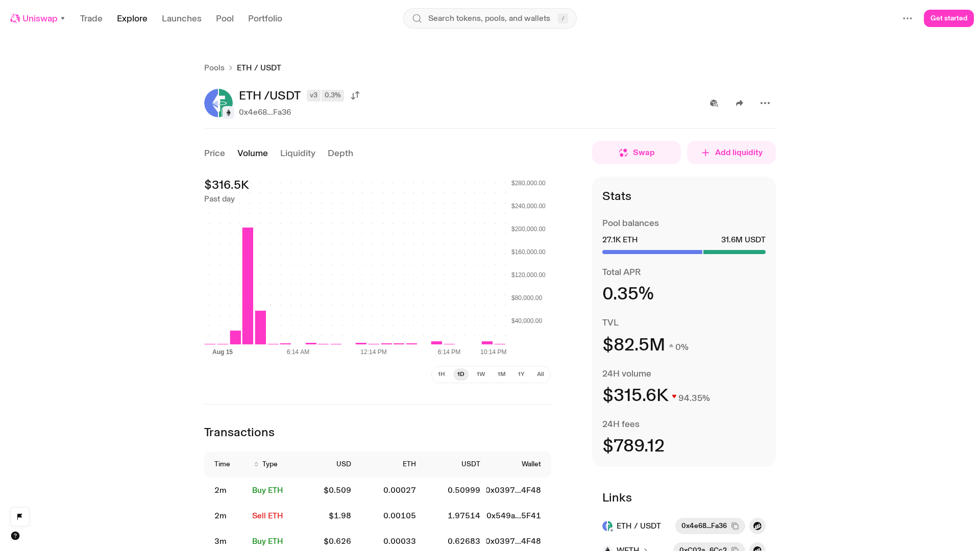Image resolution: width=980 pixels, height=551 pixels.
Task: Click the 0.35% Total APR value
Action: (x=628, y=293)
